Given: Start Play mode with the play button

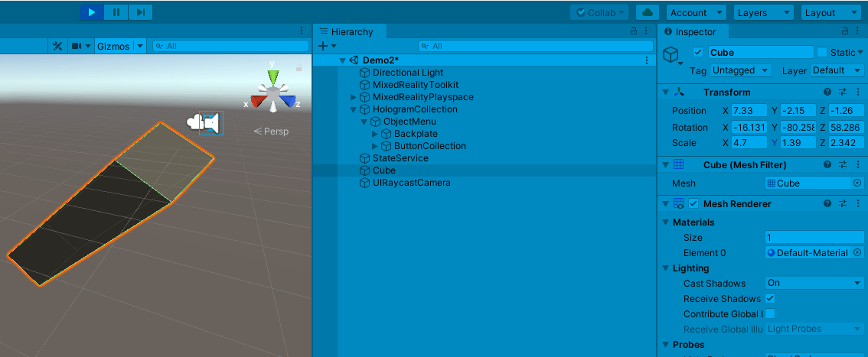Looking at the screenshot, I should click(92, 12).
